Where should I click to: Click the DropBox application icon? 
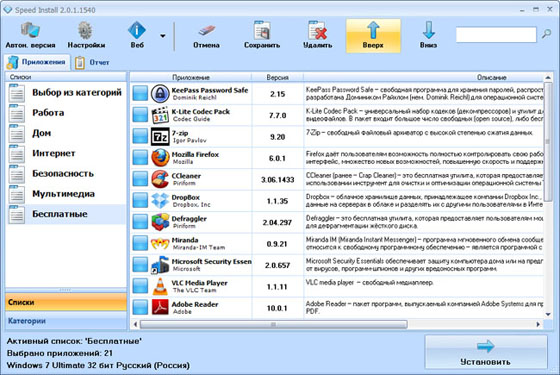tap(160, 201)
